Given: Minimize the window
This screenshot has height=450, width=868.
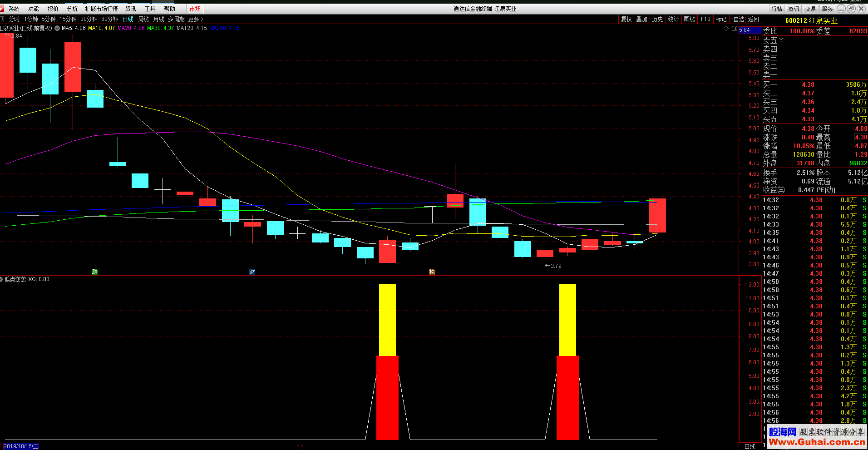Looking at the screenshot, I should (841, 9).
